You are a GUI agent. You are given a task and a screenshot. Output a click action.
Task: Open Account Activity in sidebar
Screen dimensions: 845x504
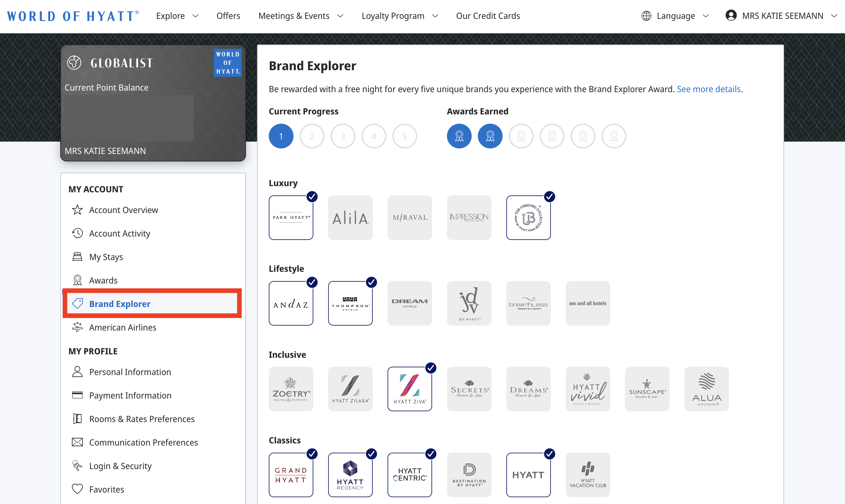coord(111,233)
